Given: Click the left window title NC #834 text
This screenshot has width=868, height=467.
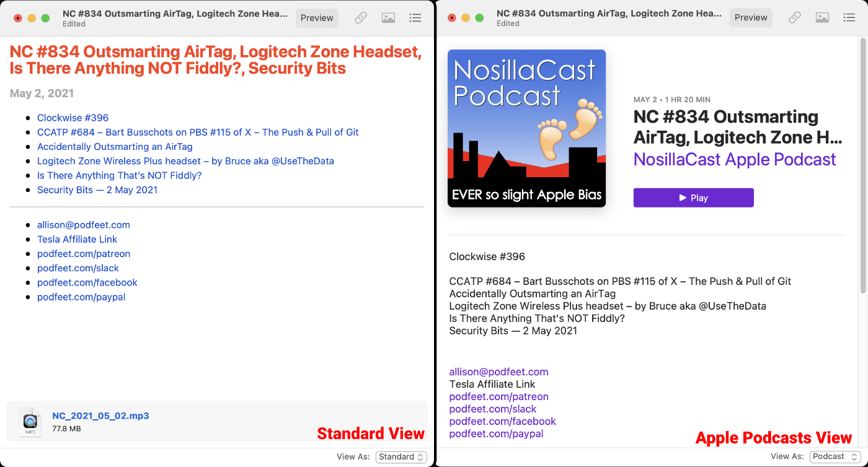Looking at the screenshot, I should (x=175, y=13).
